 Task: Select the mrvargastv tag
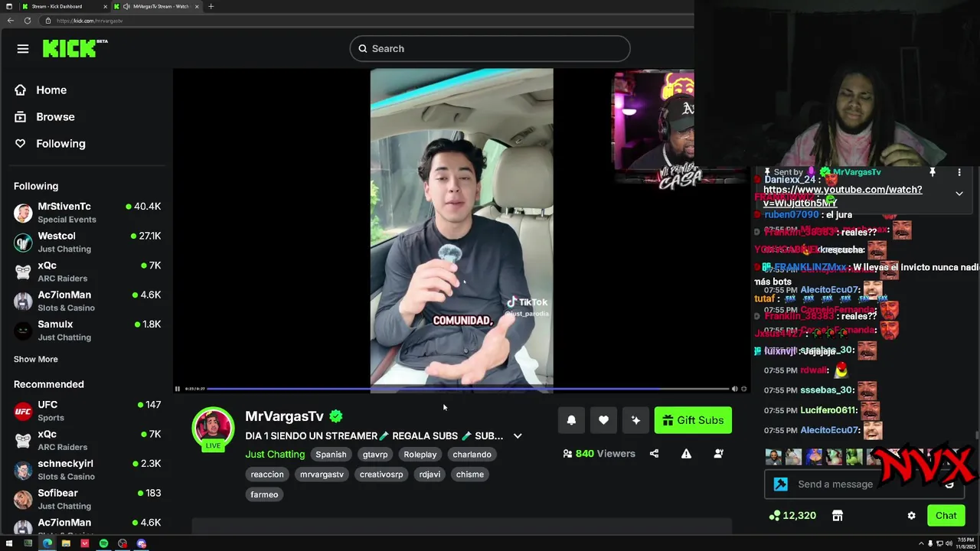322,474
